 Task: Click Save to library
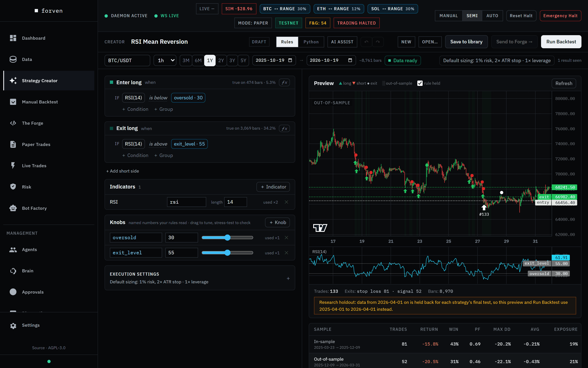coord(466,42)
